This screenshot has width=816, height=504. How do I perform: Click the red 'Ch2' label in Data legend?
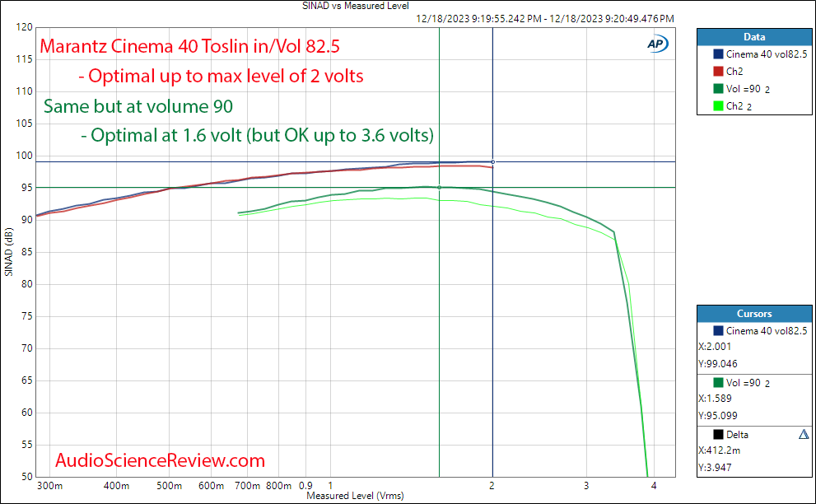tap(734, 72)
